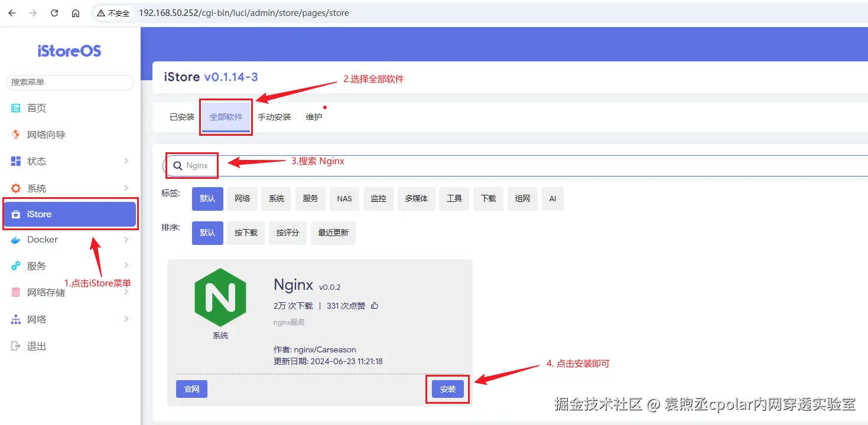Expand the 状态 submenu chevron

point(126,161)
